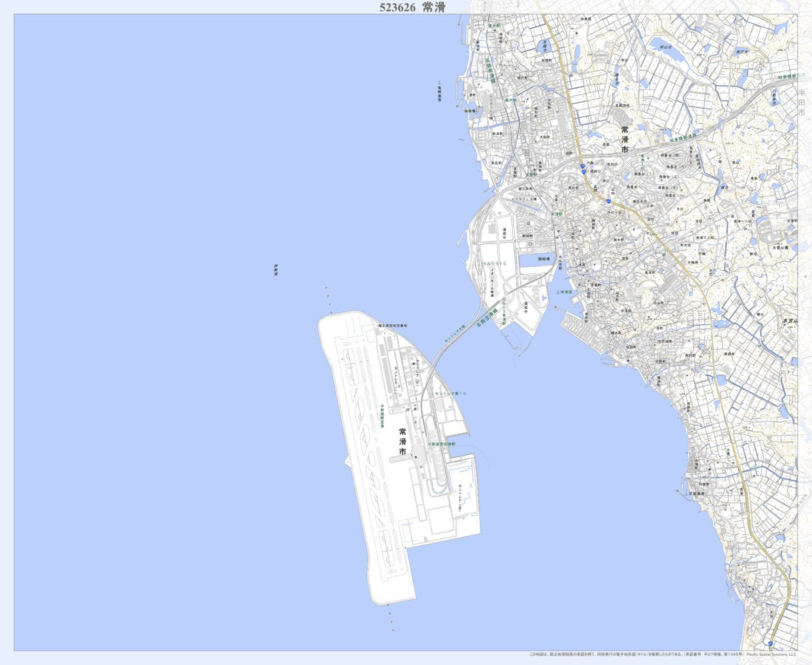Click the anchor symbol beside 苅屋漁港

coord(687,494)
